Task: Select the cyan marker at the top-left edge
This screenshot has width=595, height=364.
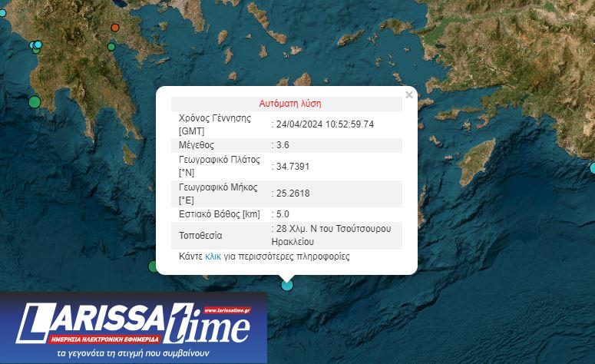Action: click(2, 12)
